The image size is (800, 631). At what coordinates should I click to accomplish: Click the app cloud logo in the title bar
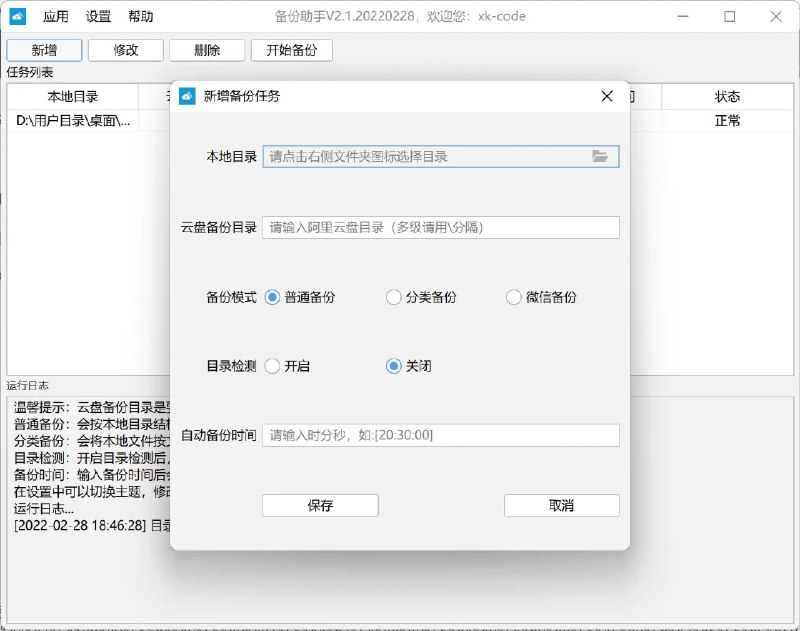pos(17,15)
